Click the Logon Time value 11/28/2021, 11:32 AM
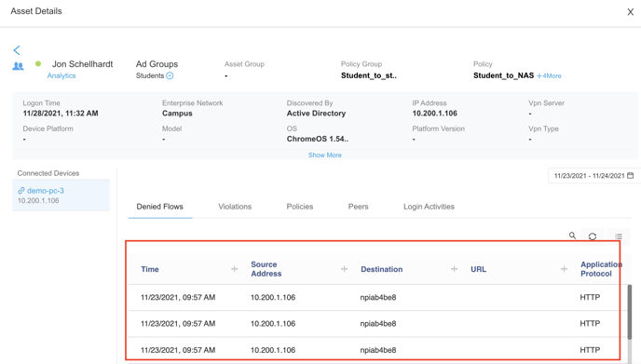The image size is (641, 364). point(61,114)
